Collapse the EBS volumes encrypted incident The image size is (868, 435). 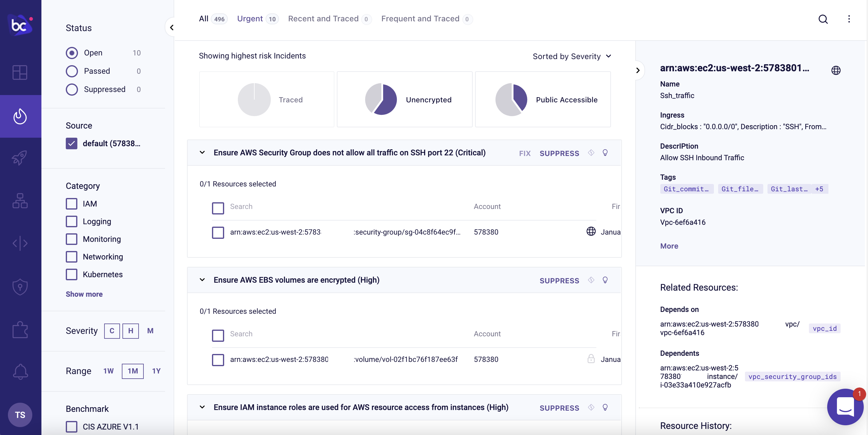tap(202, 280)
